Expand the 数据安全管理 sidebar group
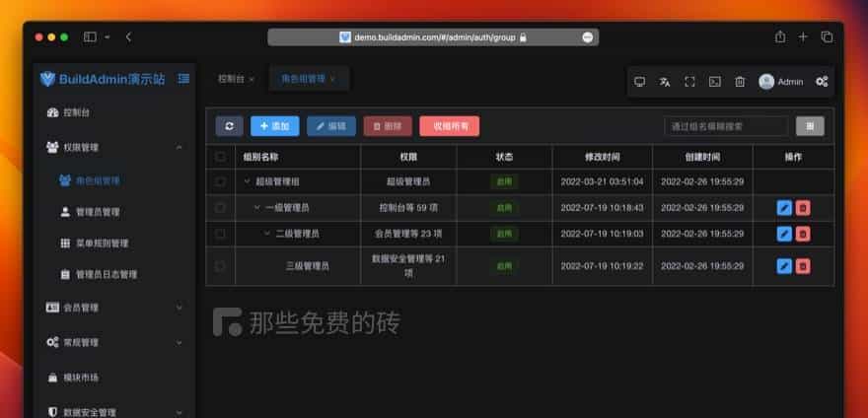Image resolution: width=868 pixels, height=418 pixels. pyautogui.click(x=114, y=412)
